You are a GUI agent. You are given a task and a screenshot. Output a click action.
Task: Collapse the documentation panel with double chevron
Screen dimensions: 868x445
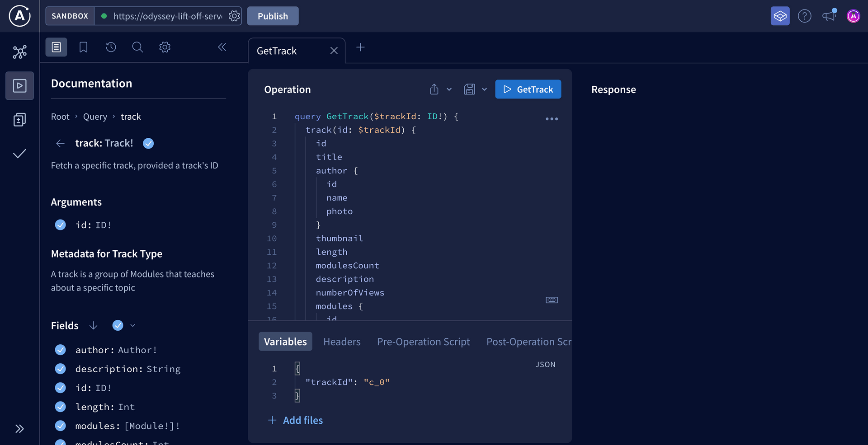222,47
